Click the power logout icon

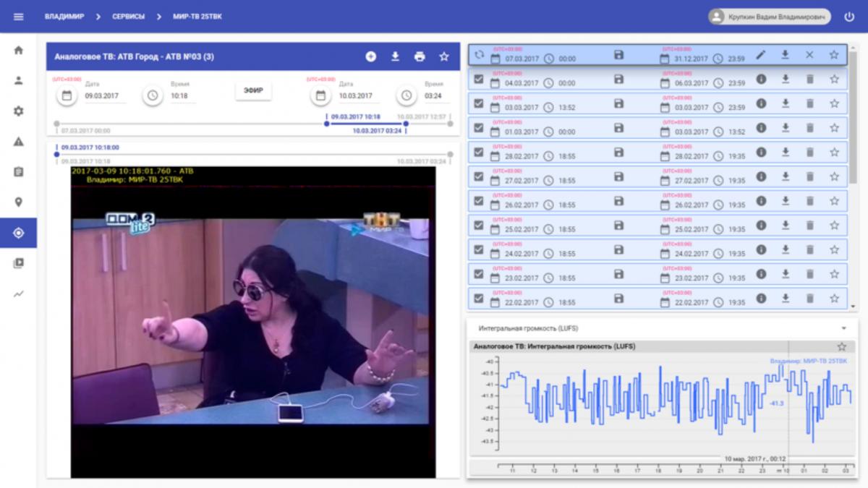[x=849, y=17]
